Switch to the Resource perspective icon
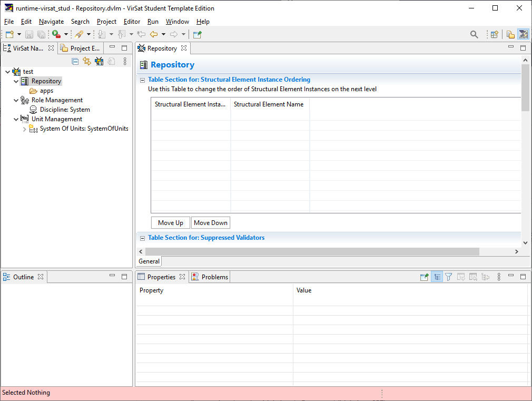The height and width of the screenshot is (401, 532). (x=510, y=34)
